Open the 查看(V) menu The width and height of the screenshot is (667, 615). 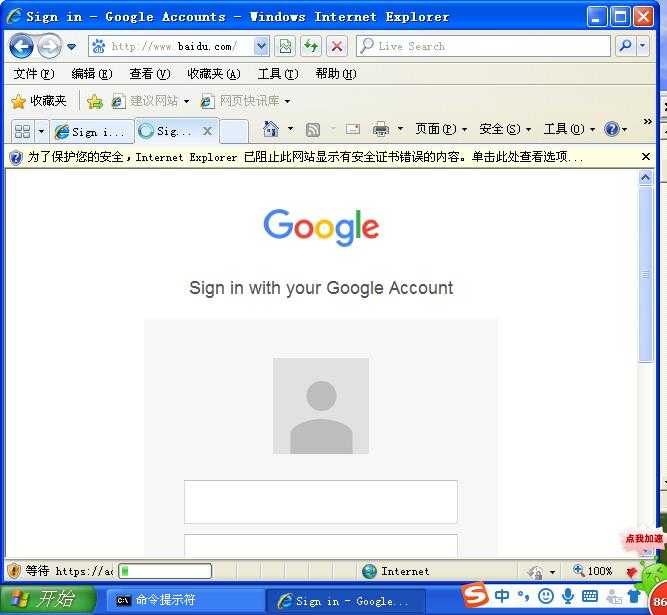tap(150, 74)
